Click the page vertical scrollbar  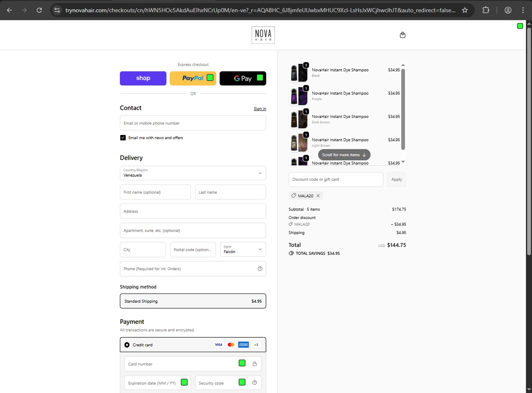coord(529,141)
